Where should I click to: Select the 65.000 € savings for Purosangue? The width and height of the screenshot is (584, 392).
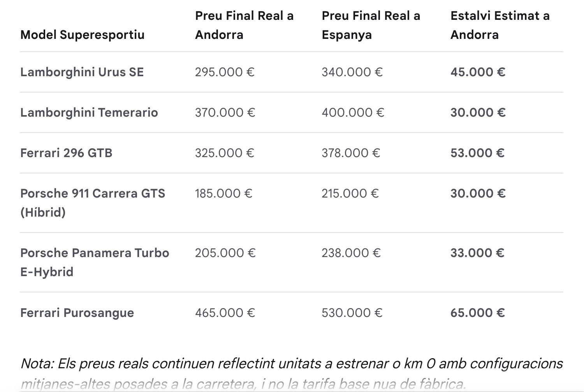478,313
